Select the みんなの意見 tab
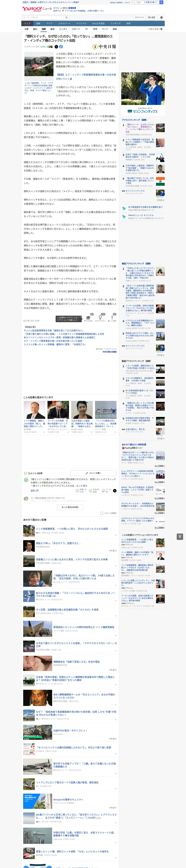The width and height of the screenshot is (186, 868). coord(98,23)
